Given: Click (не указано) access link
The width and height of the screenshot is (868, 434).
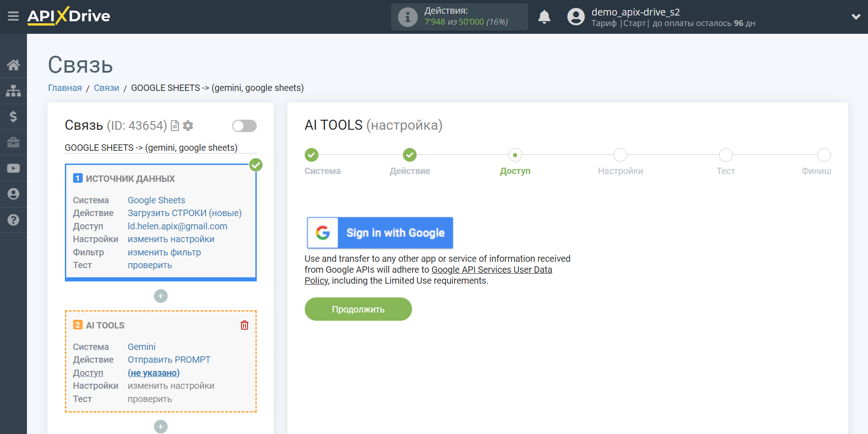Looking at the screenshot, I should (153, 373).
